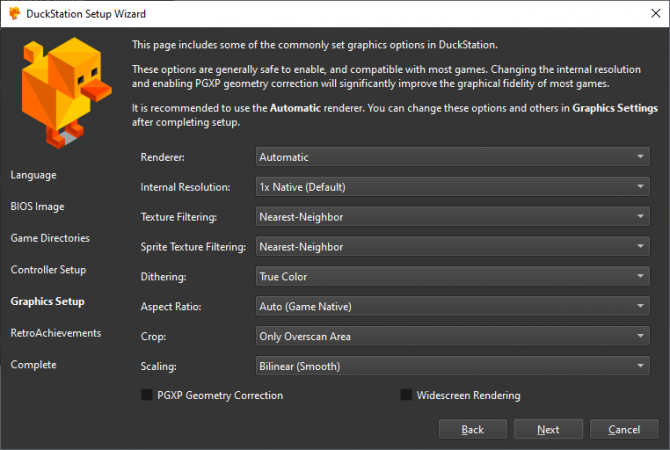Open the Crop dropdown

click(452, 336)
